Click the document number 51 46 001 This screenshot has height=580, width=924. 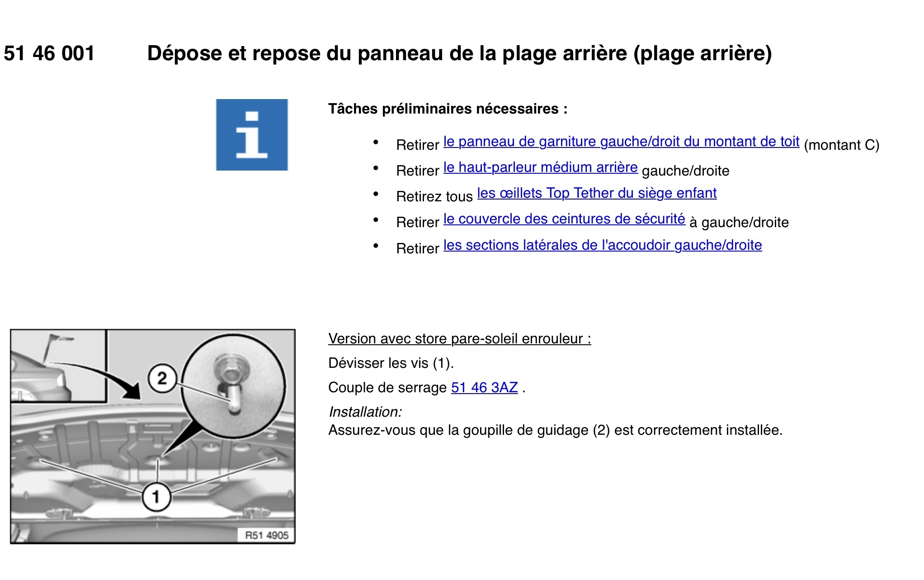pyautogui.click(x=49, y=53)
